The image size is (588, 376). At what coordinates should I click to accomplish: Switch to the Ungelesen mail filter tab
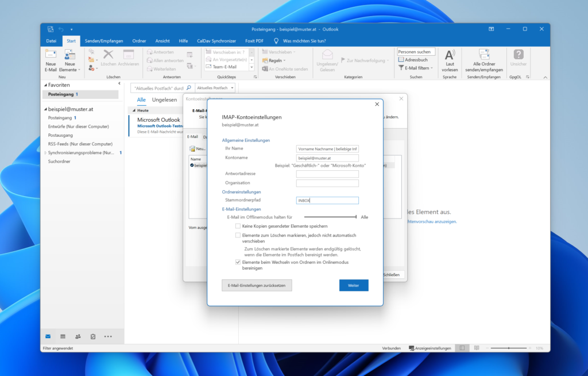pyautogui.click(x=164, y=99)
